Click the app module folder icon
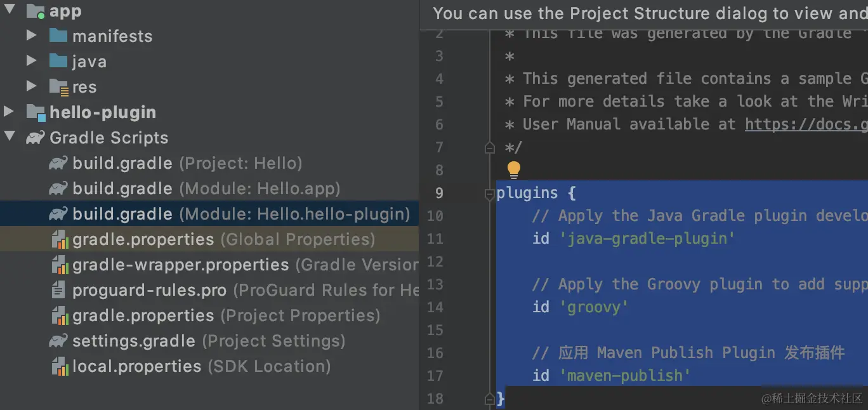 [36, 11]
